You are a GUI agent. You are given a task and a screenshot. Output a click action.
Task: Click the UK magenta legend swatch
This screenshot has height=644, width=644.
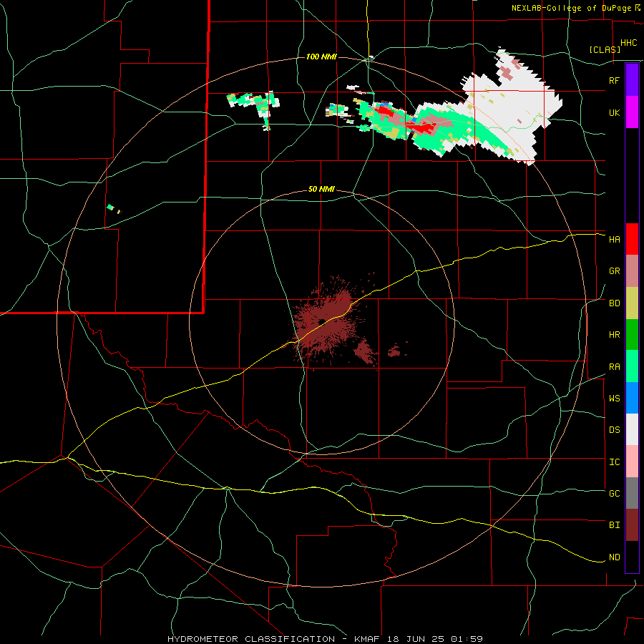click(x=632, y=112)
